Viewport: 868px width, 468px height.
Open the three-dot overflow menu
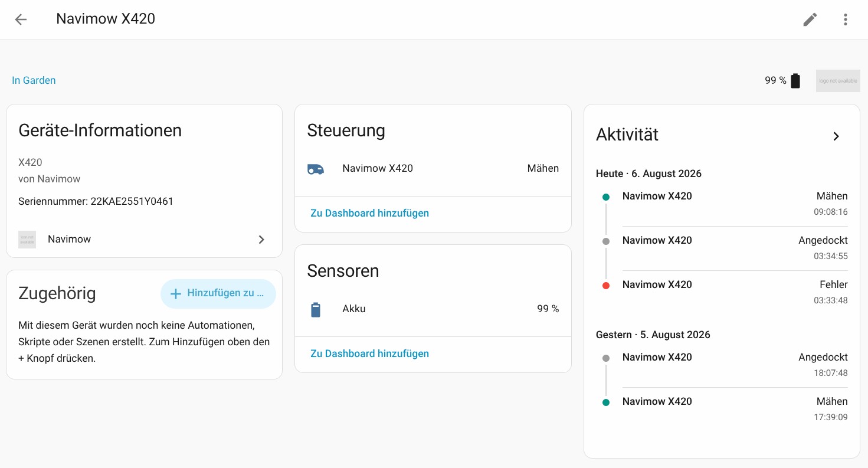pyautogui.click(x=846, y=19)
